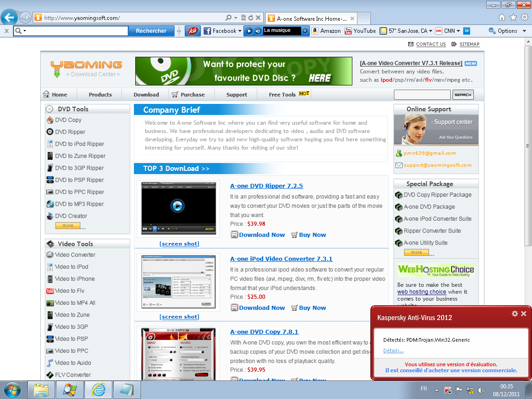Open the Products navigation menu

pyautogui.click(x=100, y=95)
